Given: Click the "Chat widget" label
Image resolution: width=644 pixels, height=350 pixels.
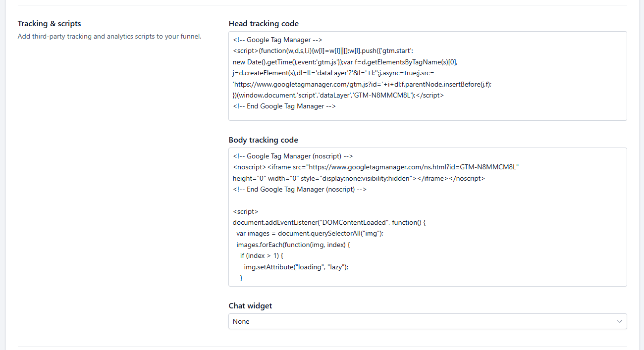Looking at the screenshot, I should point(250,306).
